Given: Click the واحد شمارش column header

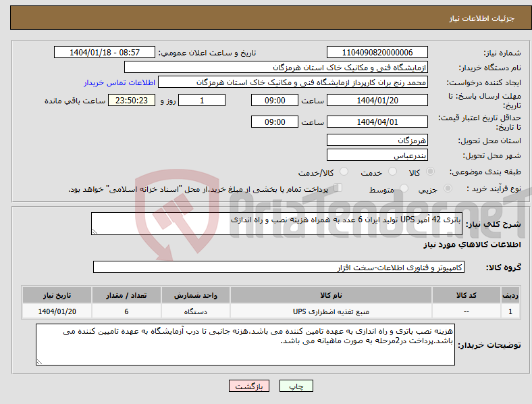Looking at the screenshot, I should 196,295.
